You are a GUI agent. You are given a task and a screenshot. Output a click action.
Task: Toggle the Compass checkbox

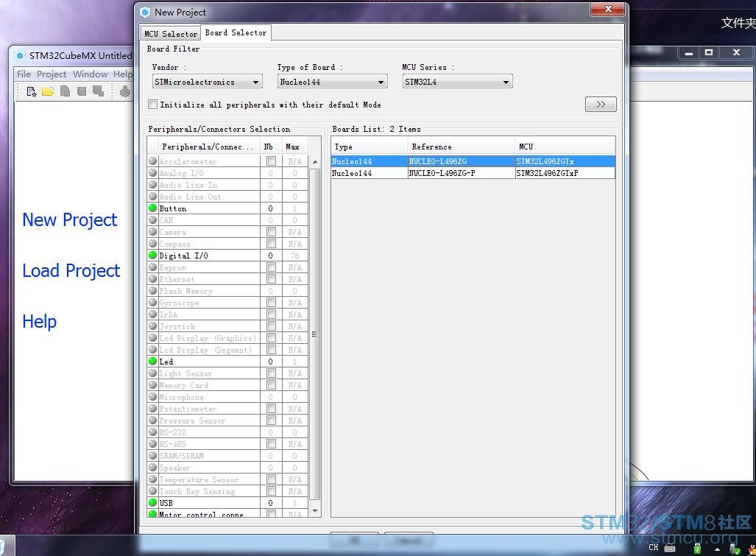point(271,244)
